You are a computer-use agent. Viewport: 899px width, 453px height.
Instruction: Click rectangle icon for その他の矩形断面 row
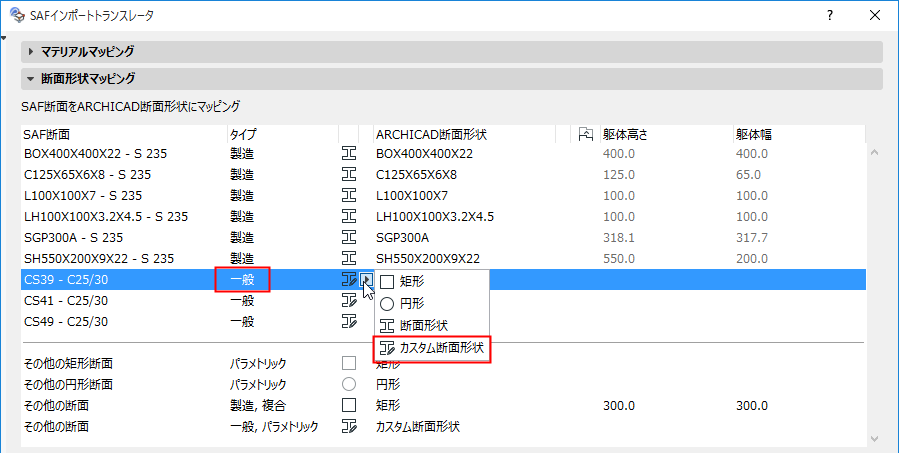(349, 363)
